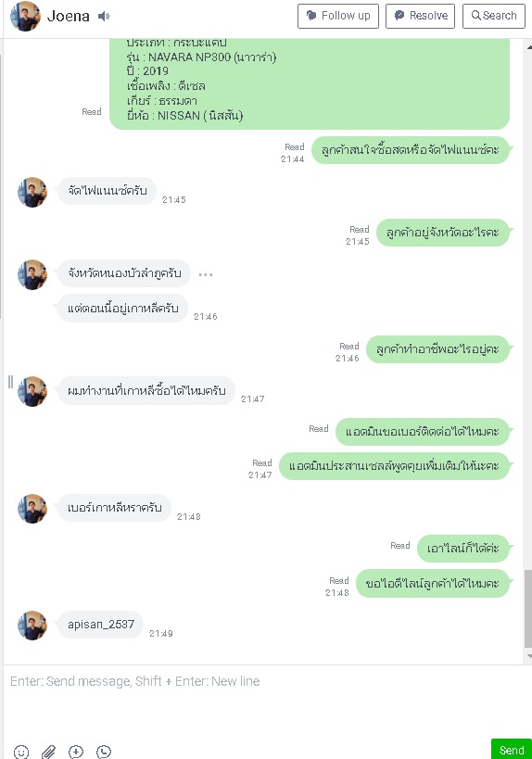The width and height of the screenshot is (532, 759).
Task: Mark conversation as Resolve
Action: tap(420, 16)
